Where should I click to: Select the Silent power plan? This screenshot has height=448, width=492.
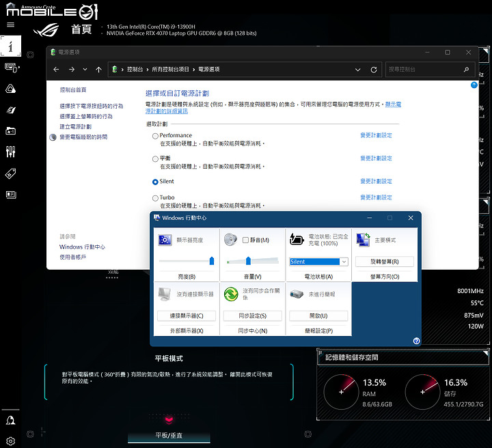pos(155,182)
